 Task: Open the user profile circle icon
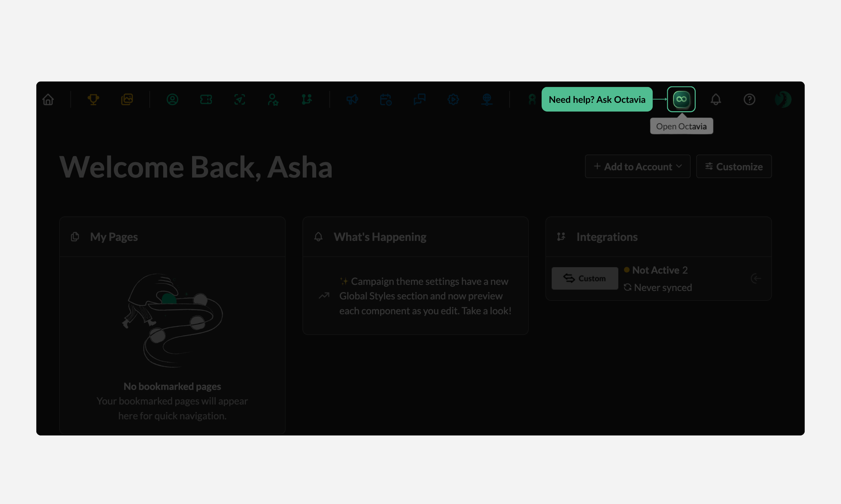172,99
